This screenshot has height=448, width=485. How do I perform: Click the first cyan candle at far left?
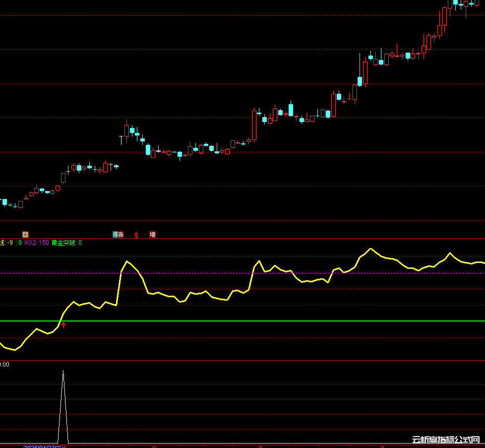point(4,202)
